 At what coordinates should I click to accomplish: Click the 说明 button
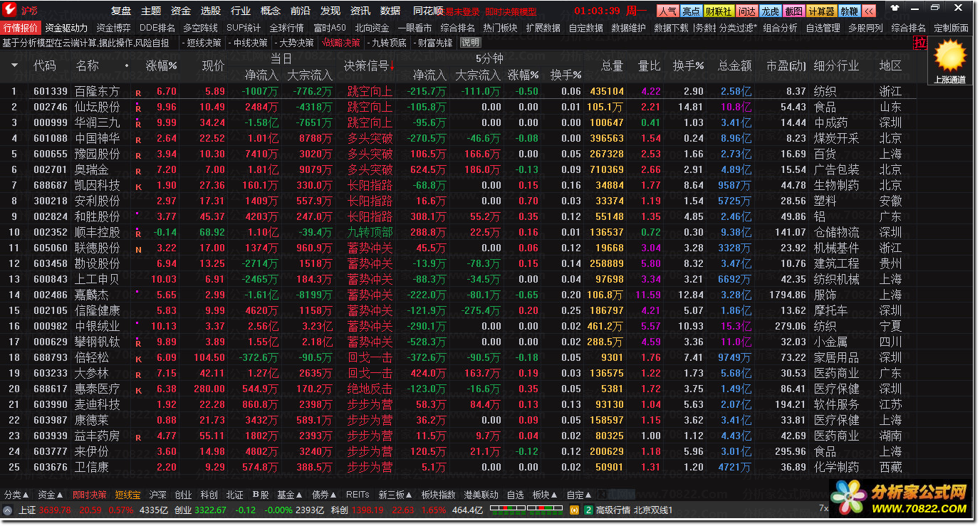(470, 43)
